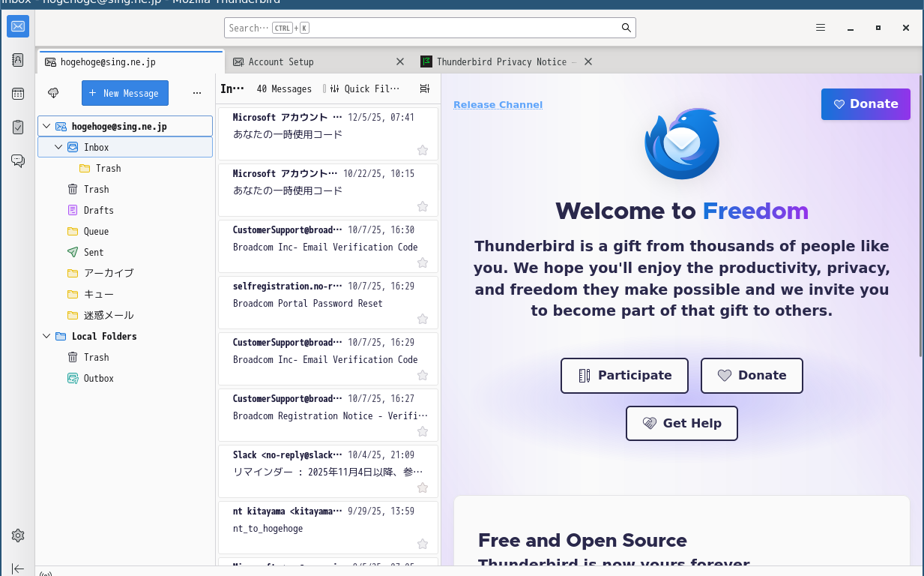Star the Slack reminder message

[x=422, y=487]
